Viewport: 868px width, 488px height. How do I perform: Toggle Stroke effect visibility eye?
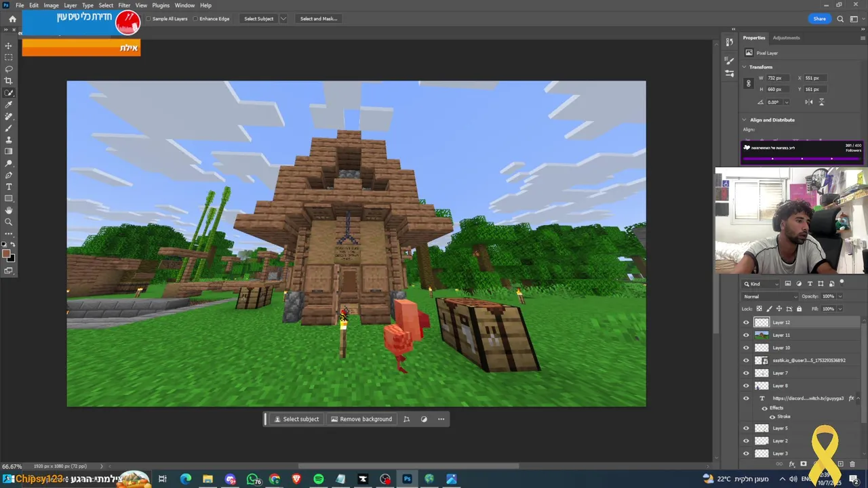pos(772,417)
